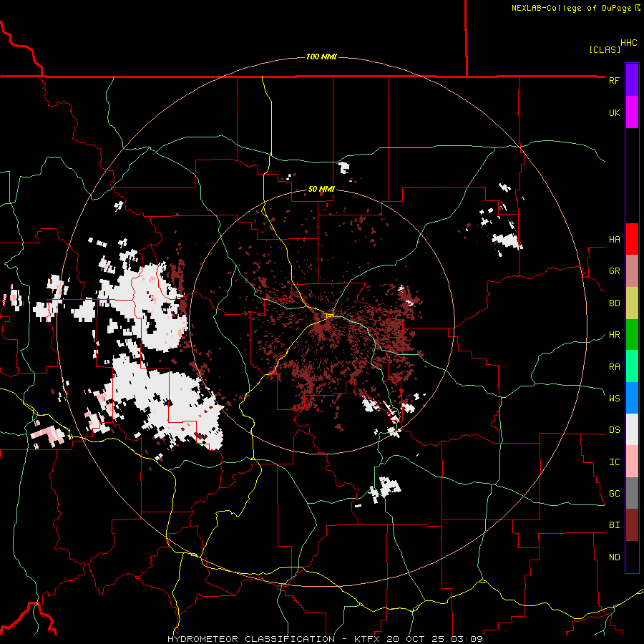Click the HR green legend swatch
This screenshot has height=644, width=644.
pos(632,335)
